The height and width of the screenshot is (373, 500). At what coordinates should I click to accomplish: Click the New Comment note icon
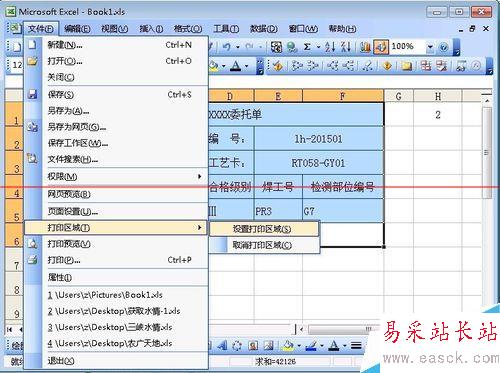click(x=406, y=66)
